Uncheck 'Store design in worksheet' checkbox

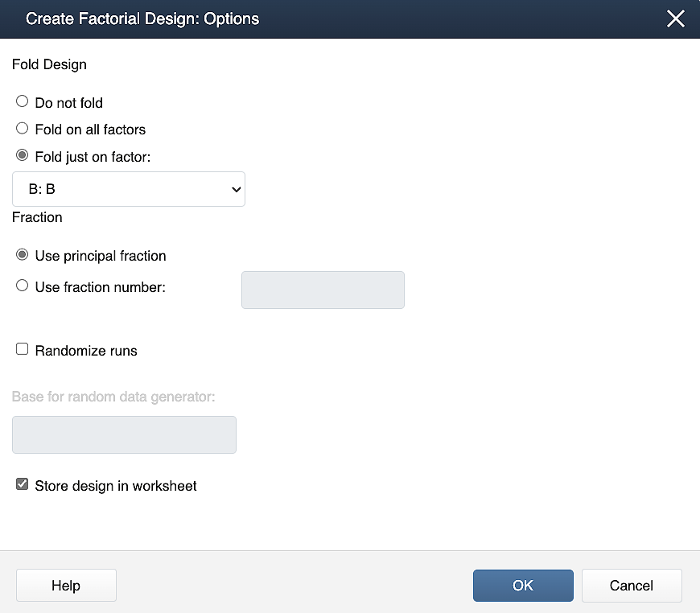pyautogui.click(x=23, y=485)
